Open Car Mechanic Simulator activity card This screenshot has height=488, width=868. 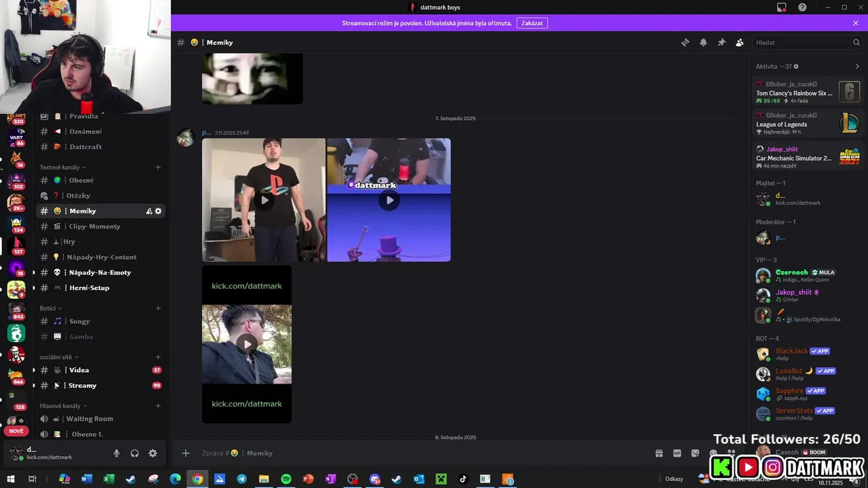click(x=808, y=157)
